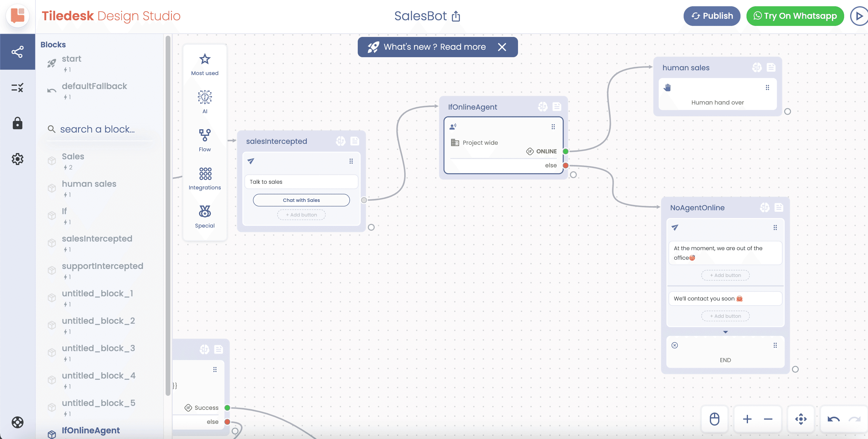Click IfOnlineAgent else red connector dot

[x=566, y=165]
